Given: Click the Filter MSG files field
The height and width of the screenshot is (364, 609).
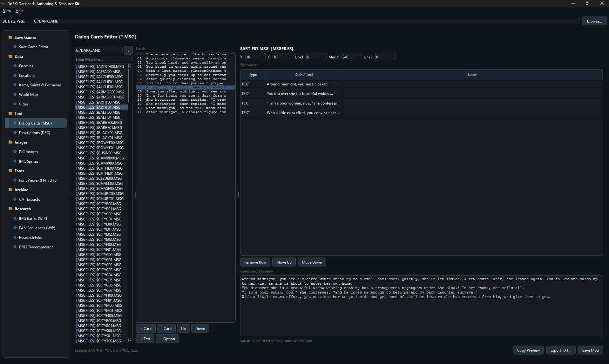Looking at the screenshot, I should 104,59.
